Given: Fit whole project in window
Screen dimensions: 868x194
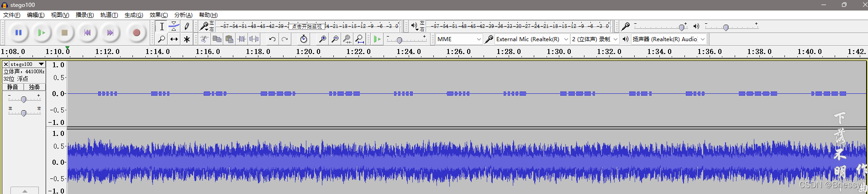Looking at the screenshot, I should coord(359,39).
